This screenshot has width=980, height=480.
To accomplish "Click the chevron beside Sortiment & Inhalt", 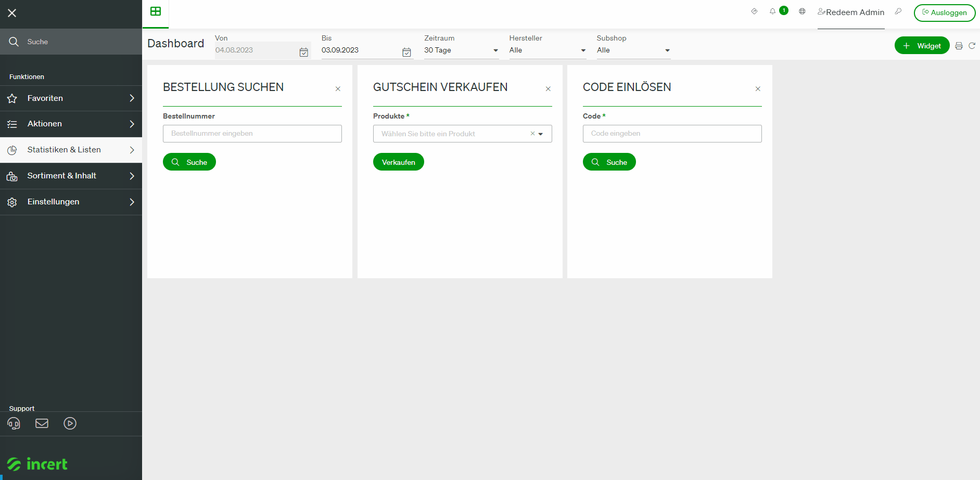I will (132, 176).
